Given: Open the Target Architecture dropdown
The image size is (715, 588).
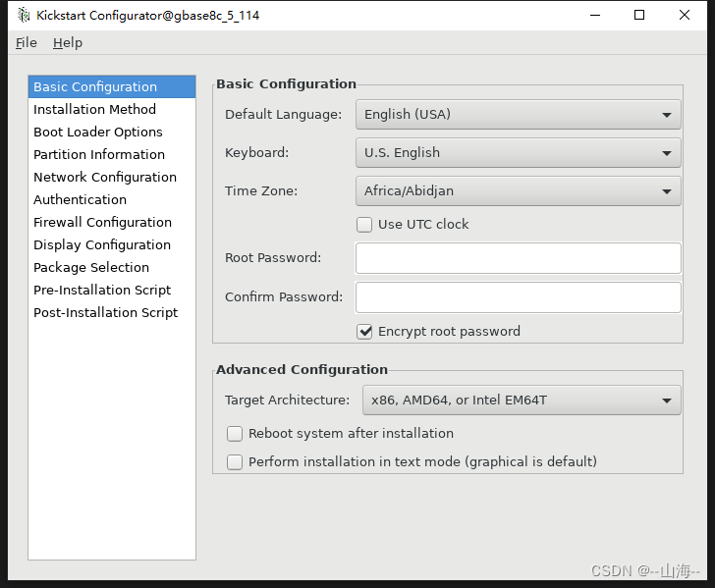Looking at the screenshot, I should pyautogui.click(x=522, y=401).
